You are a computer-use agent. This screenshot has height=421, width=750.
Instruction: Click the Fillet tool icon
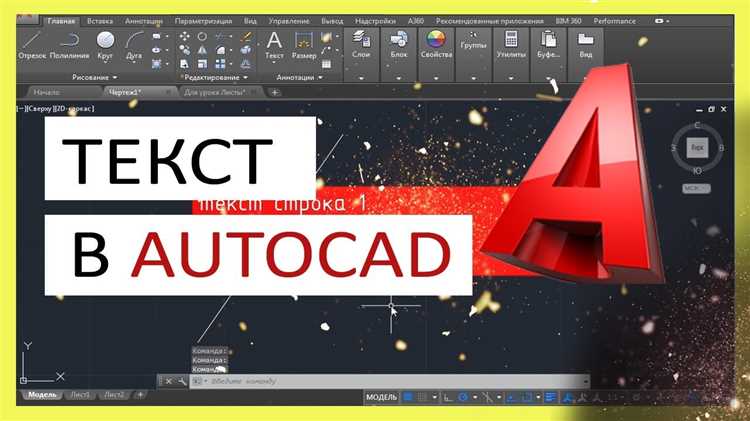[221, 50]
